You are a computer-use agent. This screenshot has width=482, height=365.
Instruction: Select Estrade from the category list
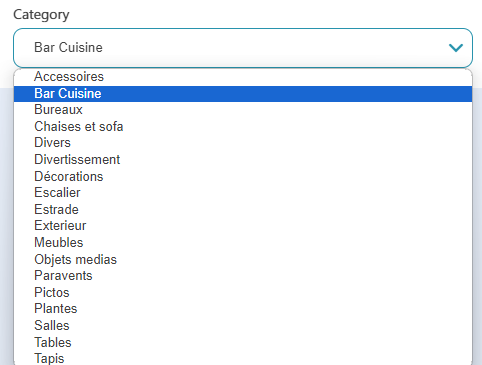pos(243,209)
